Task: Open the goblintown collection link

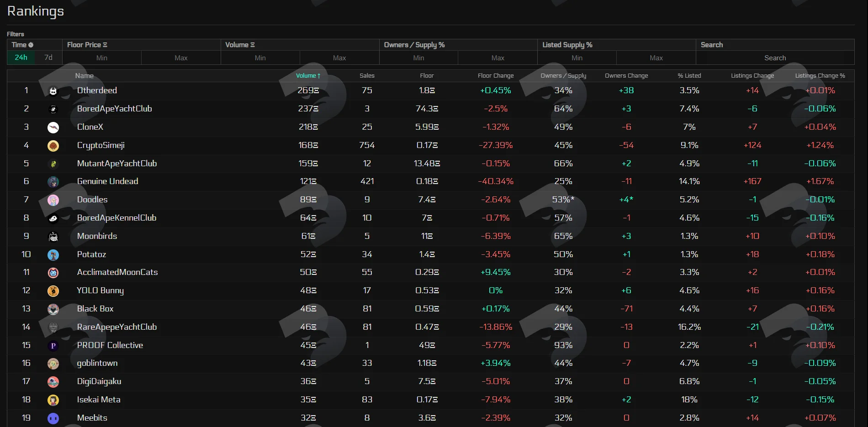Action: tap(97, 363)
